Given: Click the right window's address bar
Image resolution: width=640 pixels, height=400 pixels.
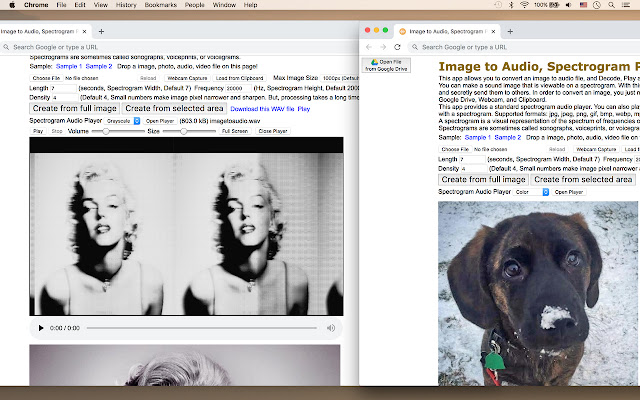Looking at the screenshot, I should click(524, 47).
